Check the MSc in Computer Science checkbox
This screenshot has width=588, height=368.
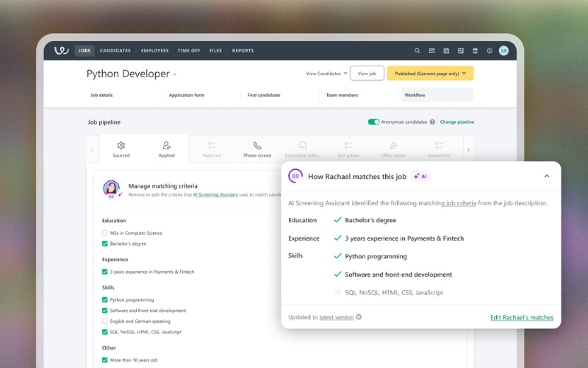click(x=105, y=233)
